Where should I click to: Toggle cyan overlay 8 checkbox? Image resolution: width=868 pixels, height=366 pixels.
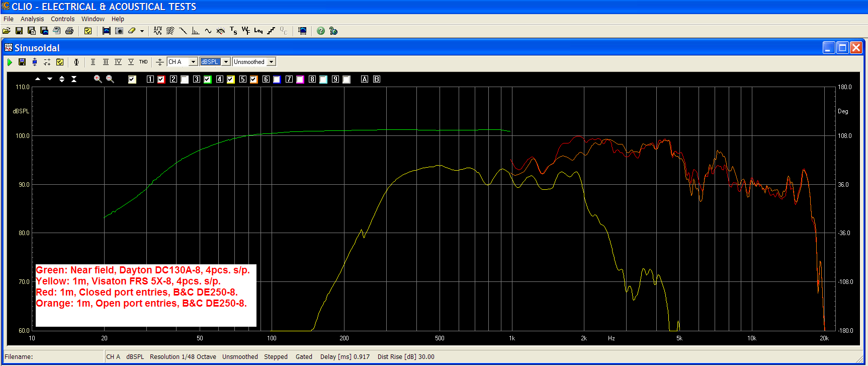pyautogui.click(x=323, y=80)
